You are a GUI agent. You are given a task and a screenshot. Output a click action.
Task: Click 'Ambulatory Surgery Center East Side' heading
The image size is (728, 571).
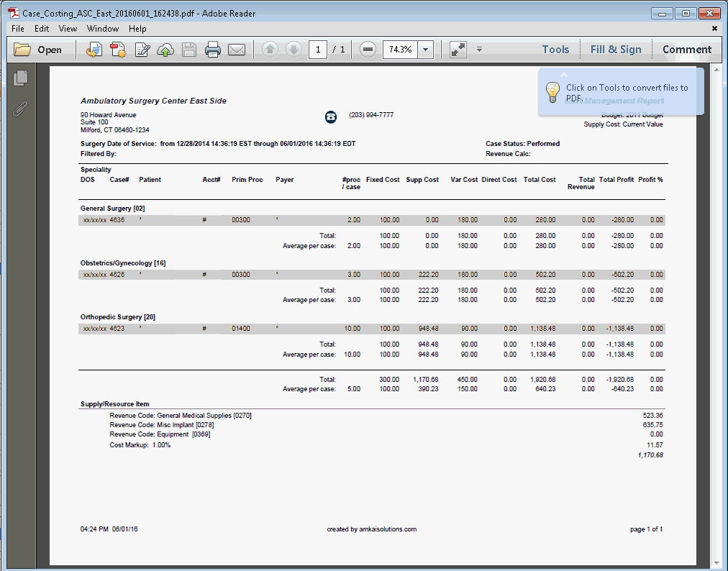153,101
